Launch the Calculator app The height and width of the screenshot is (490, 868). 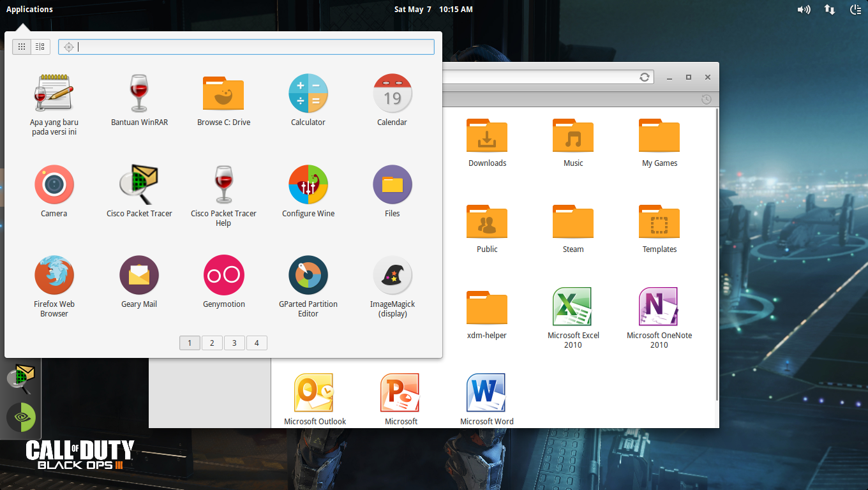(x=308, y=100)
